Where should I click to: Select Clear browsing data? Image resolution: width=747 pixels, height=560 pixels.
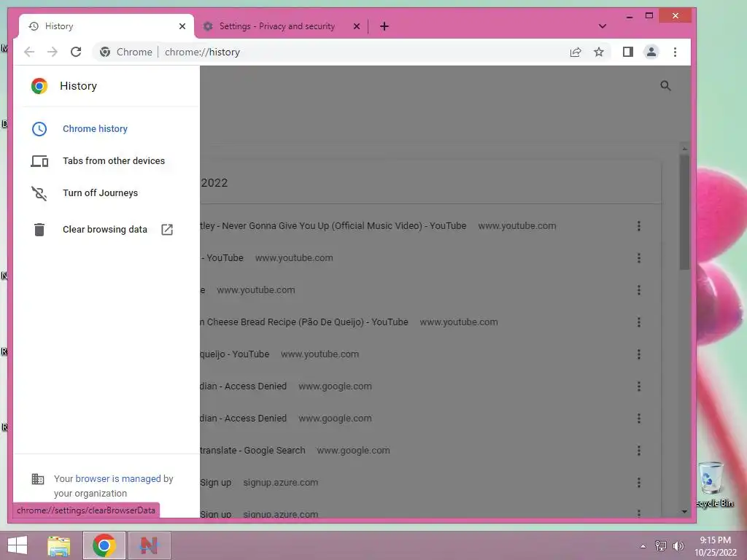(105, 230)
